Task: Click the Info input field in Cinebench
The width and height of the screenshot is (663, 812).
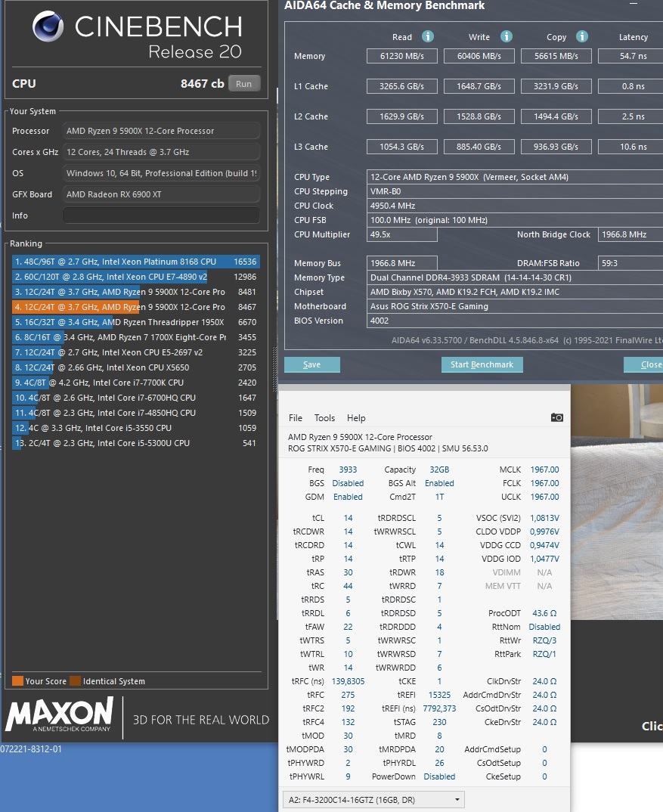Action: (161, 215)
